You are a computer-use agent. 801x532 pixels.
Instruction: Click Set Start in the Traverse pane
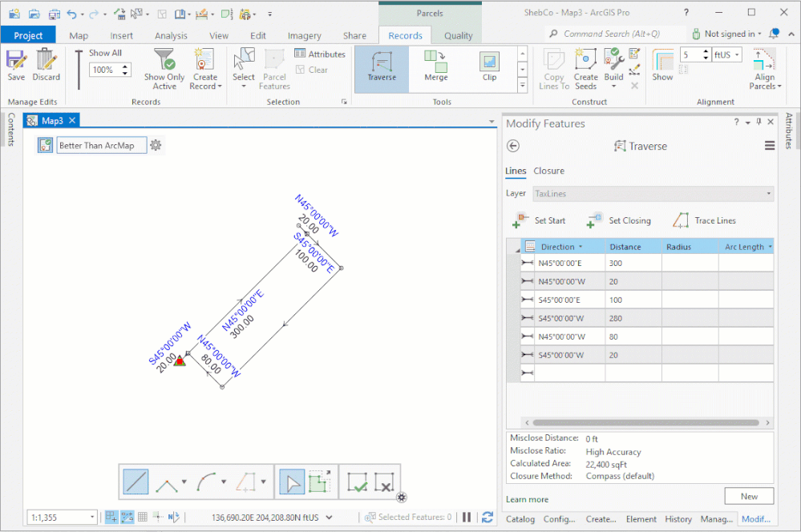(542, 220)
